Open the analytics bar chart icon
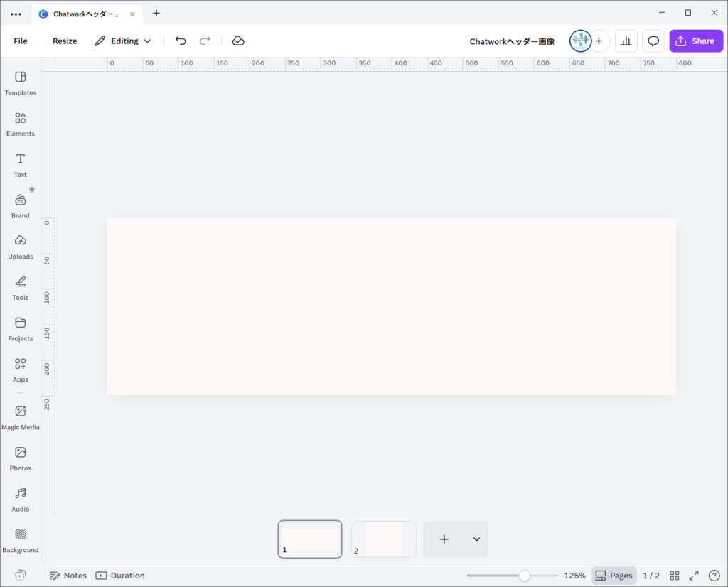 pyautogui.click(x=626, y=41)
